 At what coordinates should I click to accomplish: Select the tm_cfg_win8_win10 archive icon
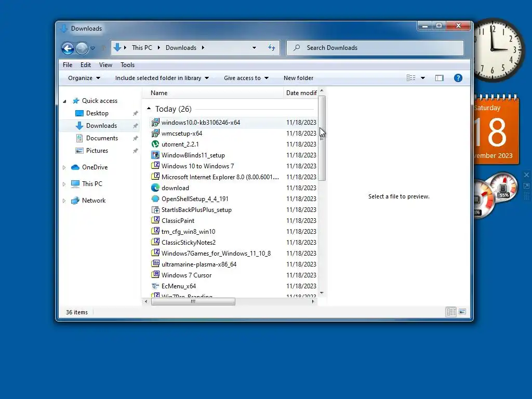click(x=155, y=231)
